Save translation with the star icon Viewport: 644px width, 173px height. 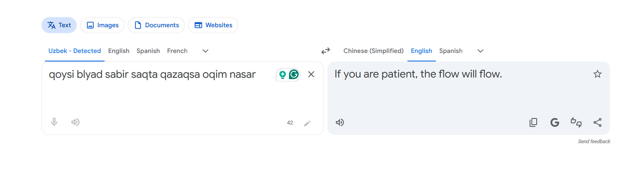(x=597, y=74)
